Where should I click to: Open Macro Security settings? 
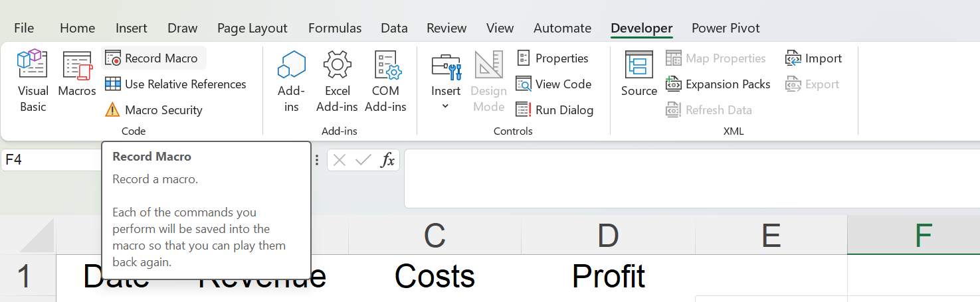click(x=154, y=110)
